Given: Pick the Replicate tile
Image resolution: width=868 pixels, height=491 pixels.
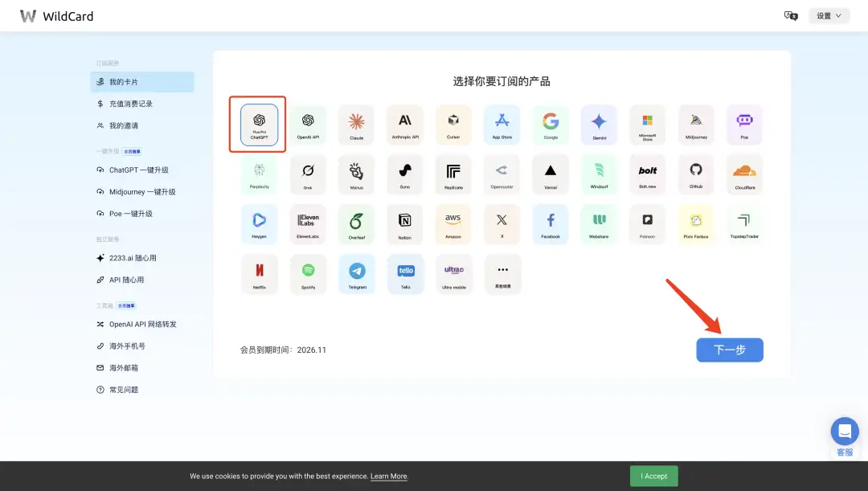Looking at the screenshot, I should (x=453, y=174).
